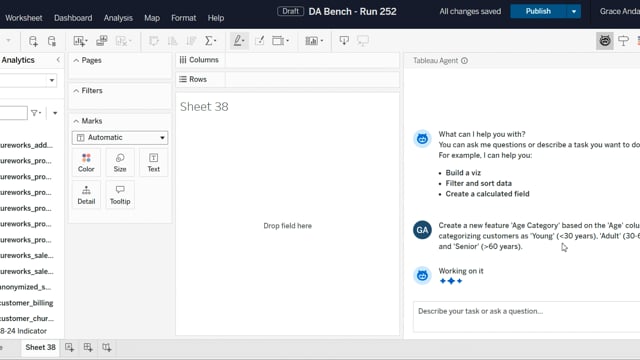Select the Detail mark card
Screen dimensions: 640x360
(x=86, y=195)
